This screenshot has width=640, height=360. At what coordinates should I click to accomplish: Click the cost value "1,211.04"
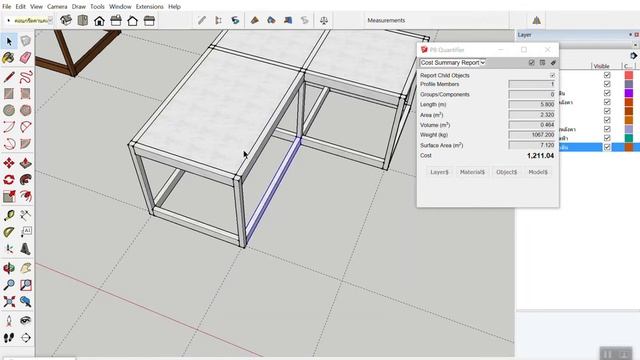point(540,156)
